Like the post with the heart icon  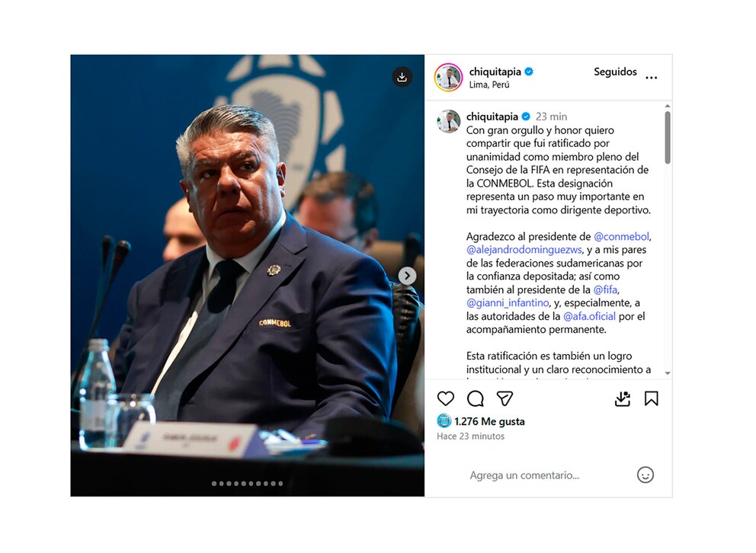click(446, 398)
